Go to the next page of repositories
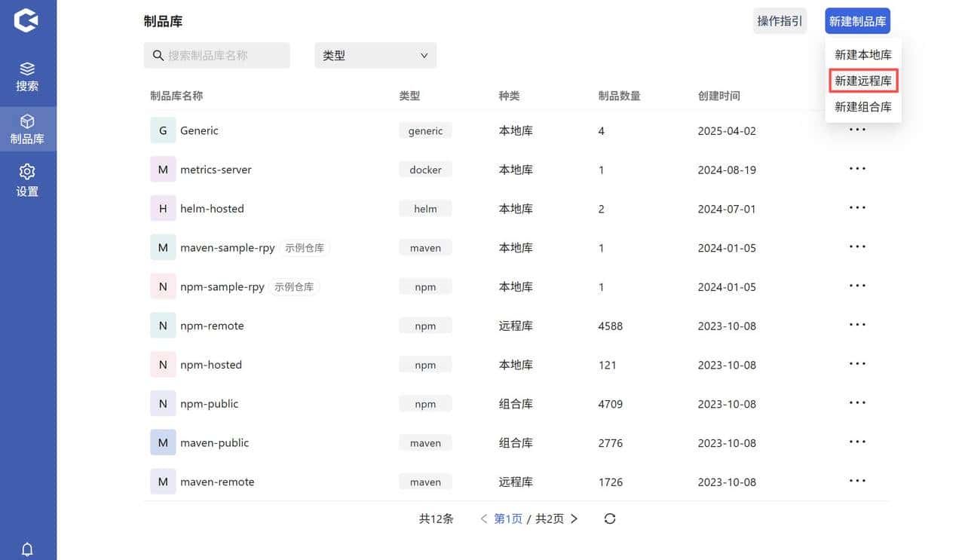The height and width of the screenshot is (560, 965). coord(574,519)
